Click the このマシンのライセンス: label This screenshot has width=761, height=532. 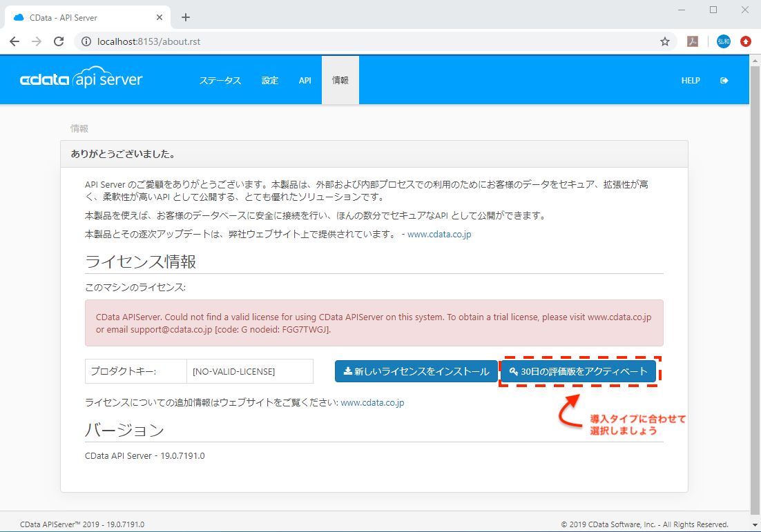point(135,288)
